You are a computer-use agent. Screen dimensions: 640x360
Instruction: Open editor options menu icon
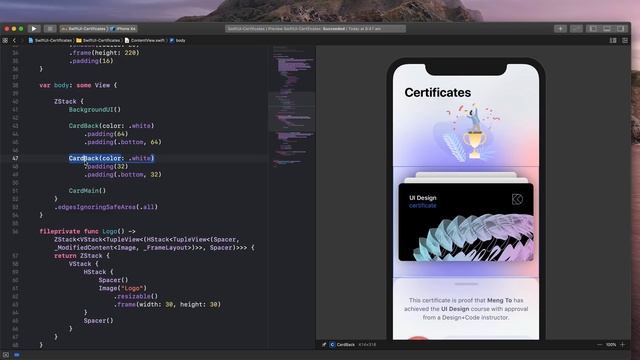point(613,40)
